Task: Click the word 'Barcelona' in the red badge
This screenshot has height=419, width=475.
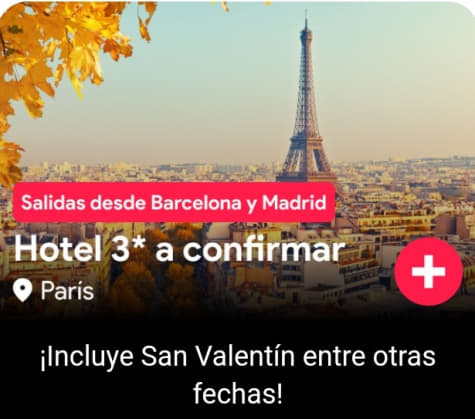Action: click(196, 202)
